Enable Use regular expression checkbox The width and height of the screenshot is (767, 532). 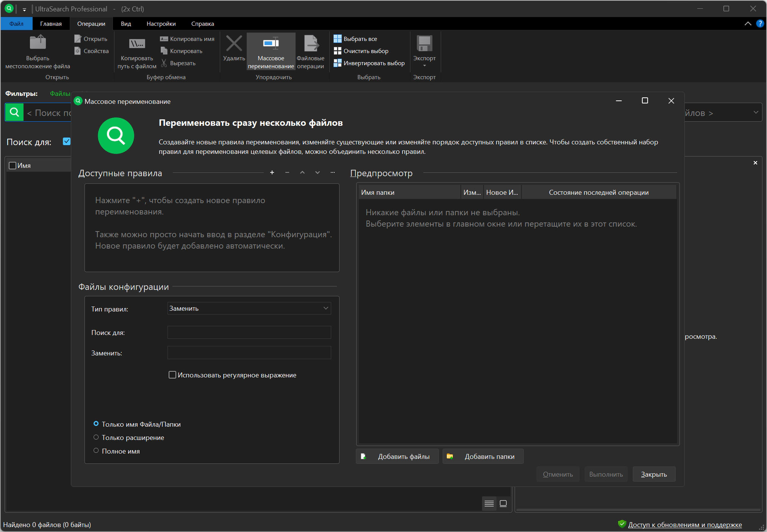pyautogui.click(x=172, y=375)
